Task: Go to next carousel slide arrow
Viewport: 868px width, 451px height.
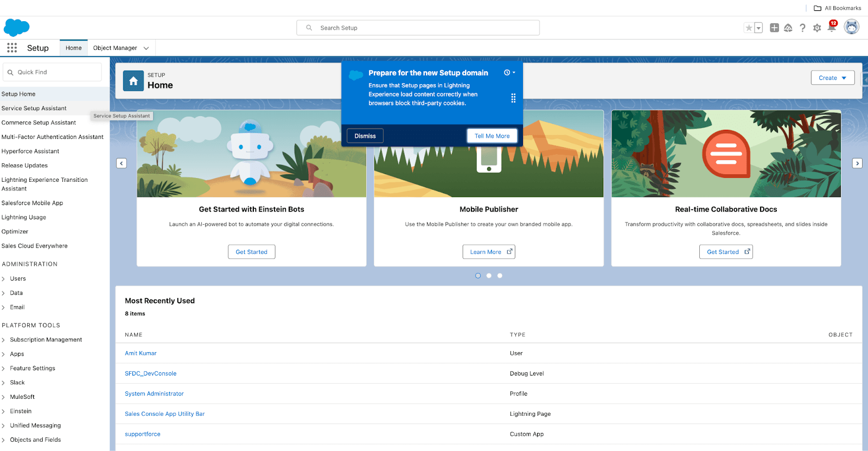Action: [857, 163]
